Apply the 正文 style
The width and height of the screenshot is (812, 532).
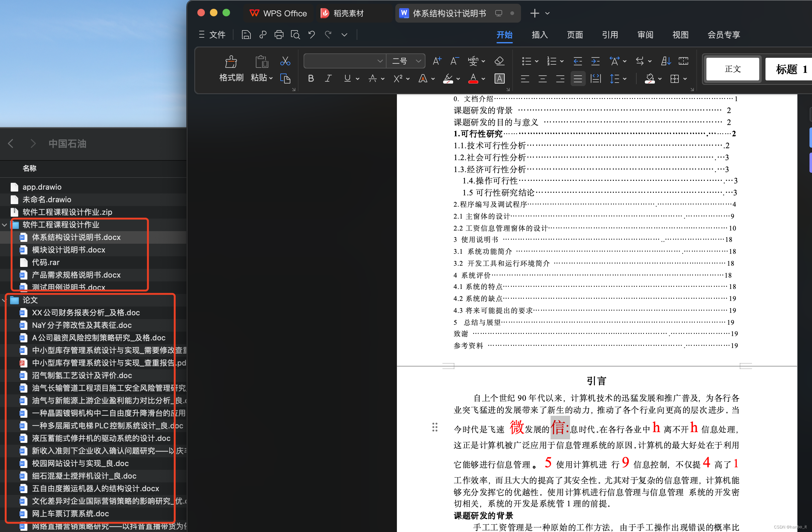point(732,69)
